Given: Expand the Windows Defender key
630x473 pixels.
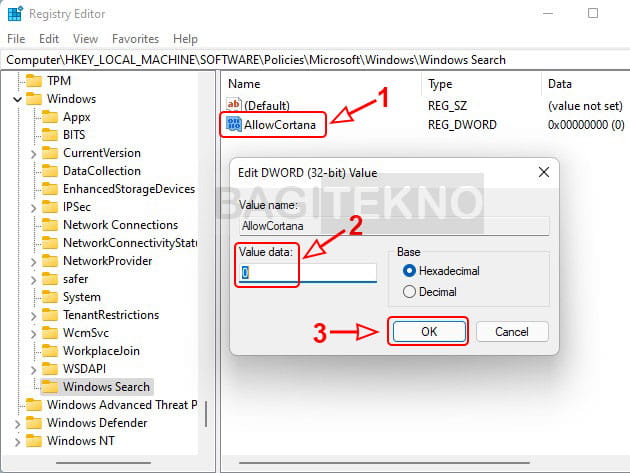Looking at the screenshot, I should [17, 424].
